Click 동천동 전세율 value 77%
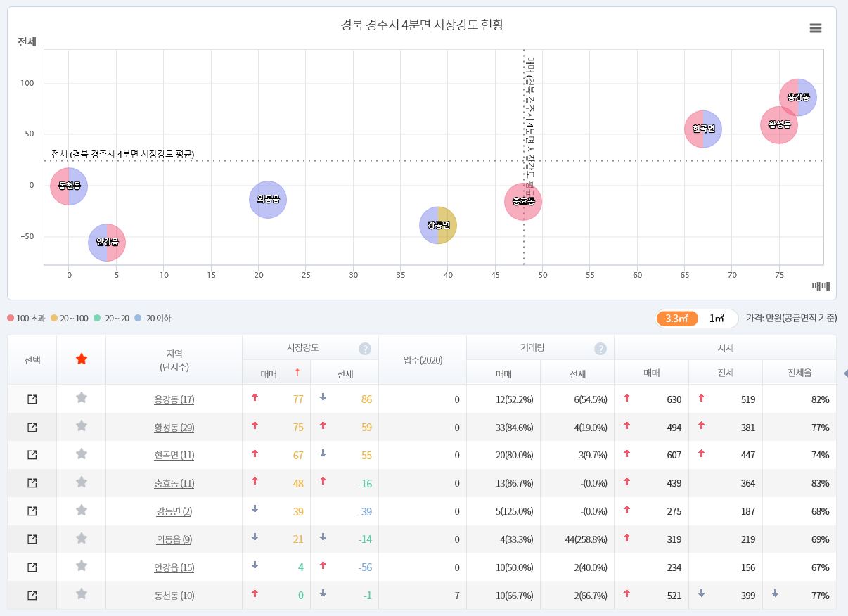The height and width of the screenshot is (616, 848). coord(820,596)
